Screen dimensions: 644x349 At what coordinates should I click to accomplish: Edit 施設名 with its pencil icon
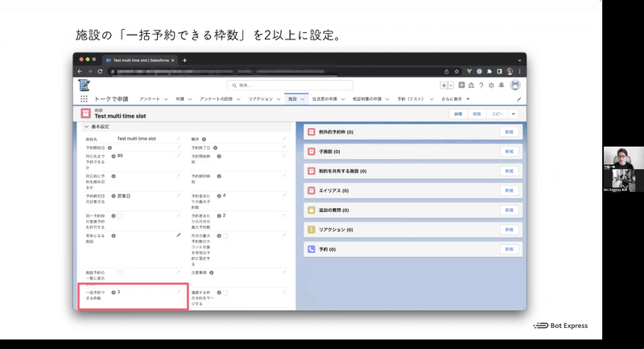tap(179, 139)
